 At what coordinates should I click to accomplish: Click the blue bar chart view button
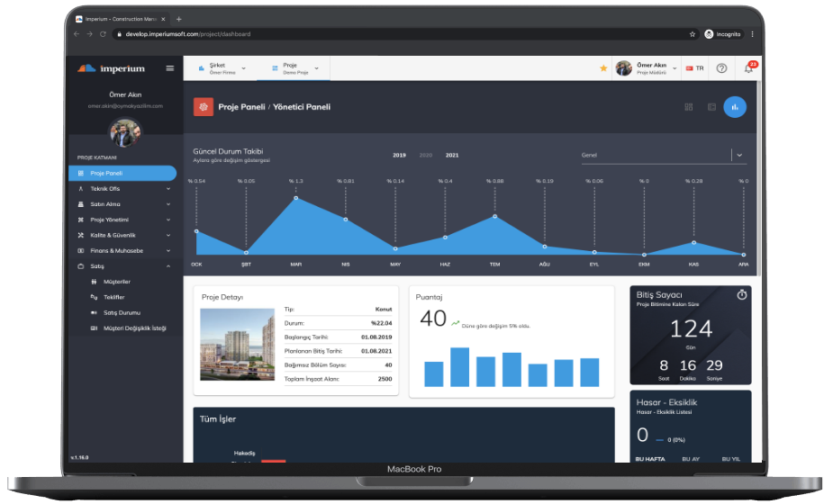point(735,107)
